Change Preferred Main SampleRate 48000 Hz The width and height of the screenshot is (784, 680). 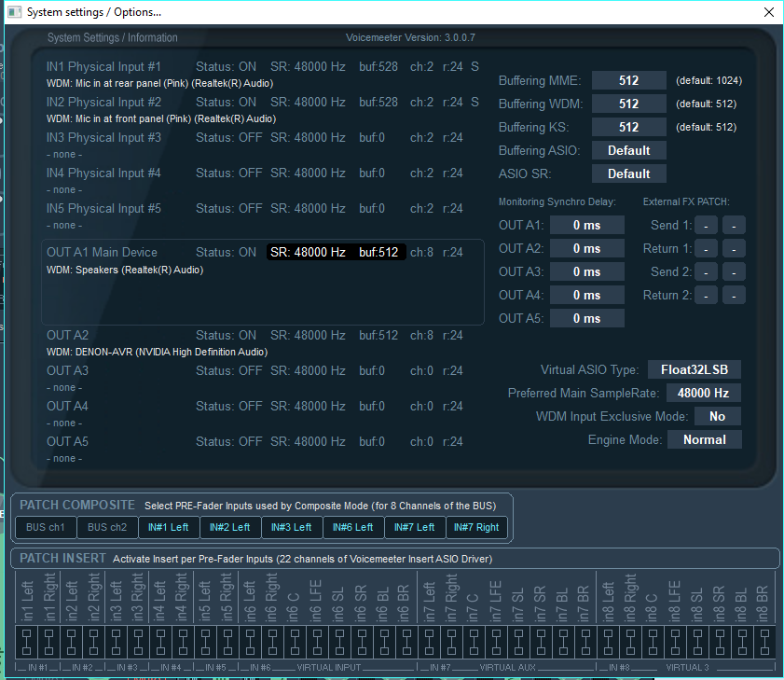(703, 393)
